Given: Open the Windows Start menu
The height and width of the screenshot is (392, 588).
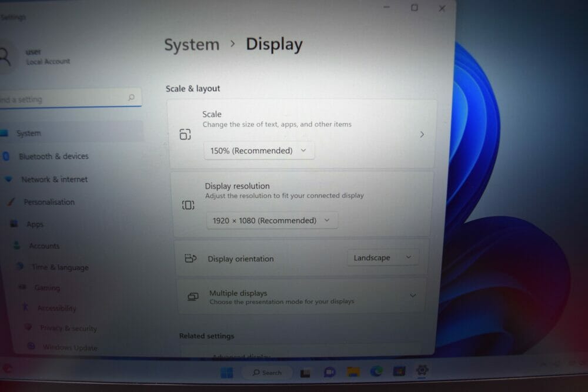Looking at the screenshot, I should pyautogui.click(x=226, y=373).
